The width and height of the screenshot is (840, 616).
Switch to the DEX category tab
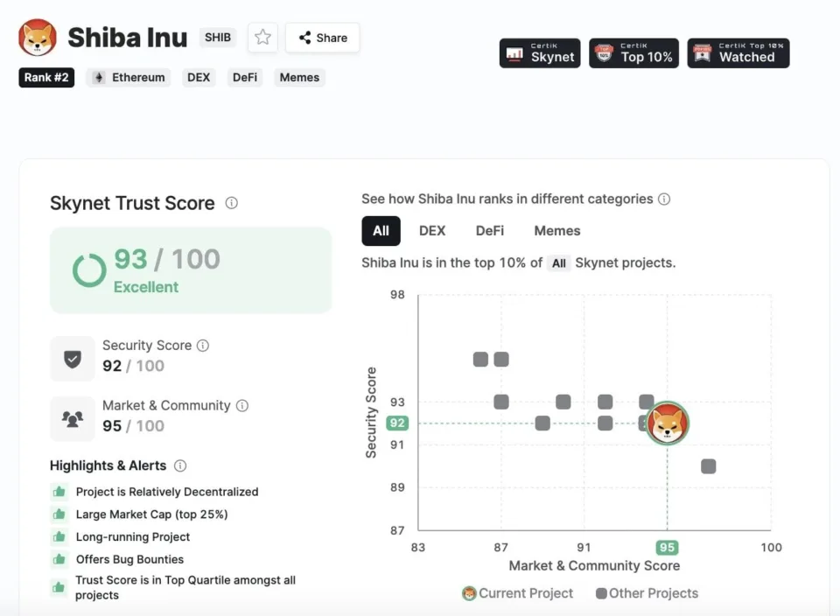[x=432, y=231]
